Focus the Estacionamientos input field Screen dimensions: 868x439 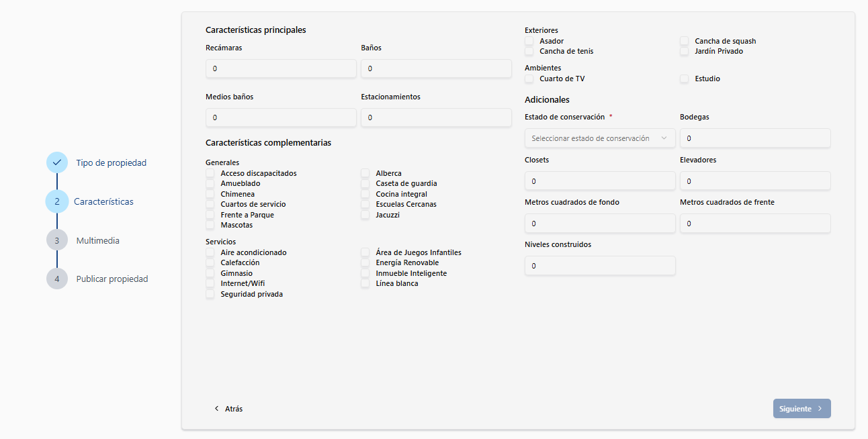(436, 117)
